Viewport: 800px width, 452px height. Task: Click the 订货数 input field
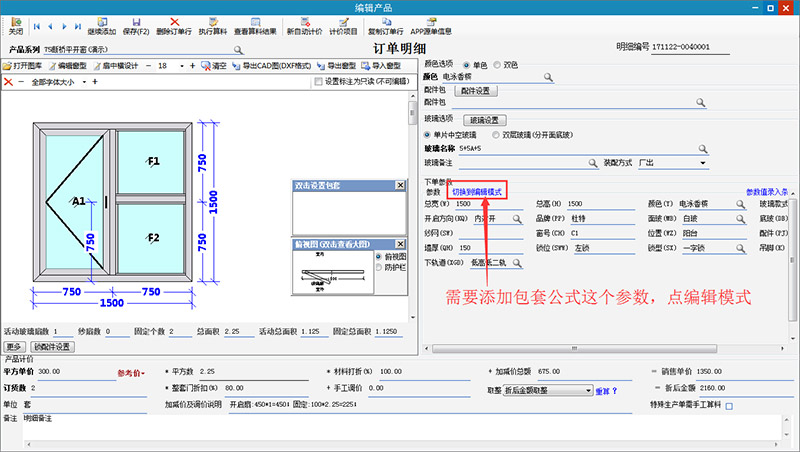88,388
